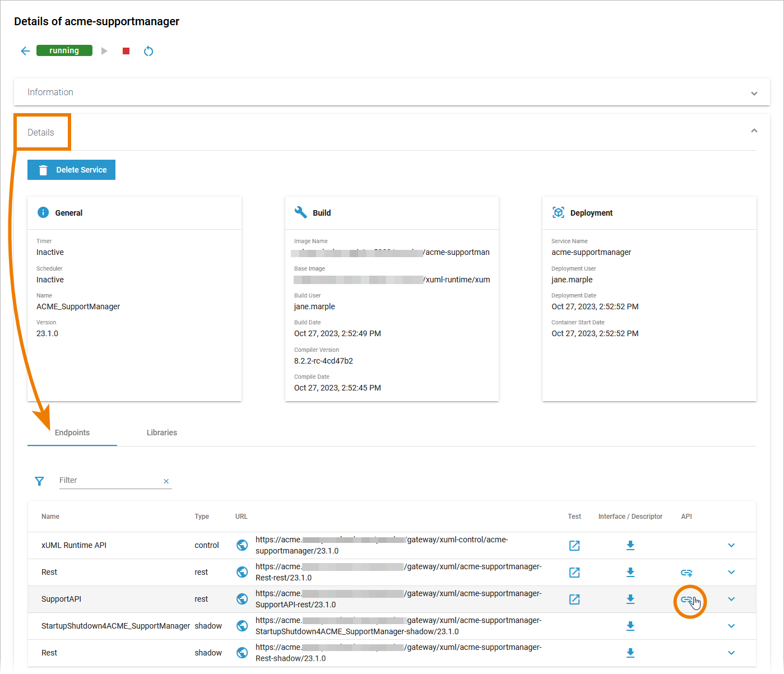Select the Endpoints tab

tap(72, 432)
